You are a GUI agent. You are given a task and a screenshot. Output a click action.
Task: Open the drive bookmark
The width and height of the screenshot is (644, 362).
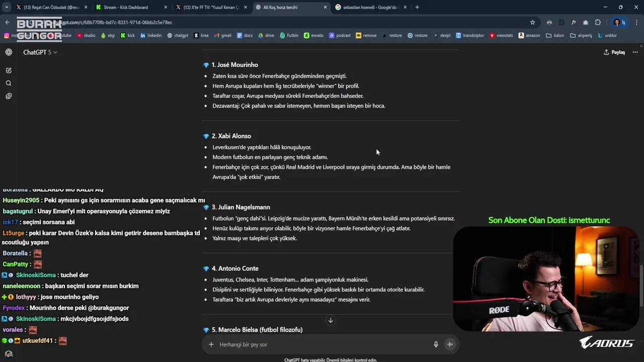266,36
